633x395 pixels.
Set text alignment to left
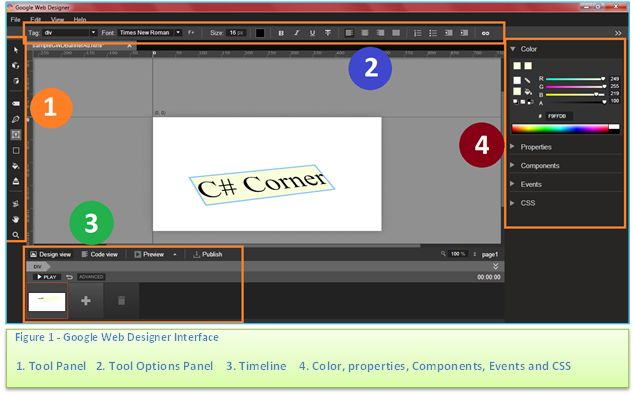tap(349, 33)
